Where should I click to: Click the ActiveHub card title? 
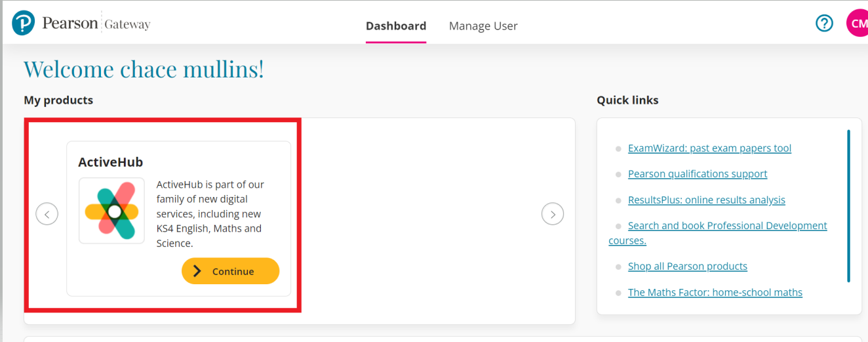click(x=110, y=162)
